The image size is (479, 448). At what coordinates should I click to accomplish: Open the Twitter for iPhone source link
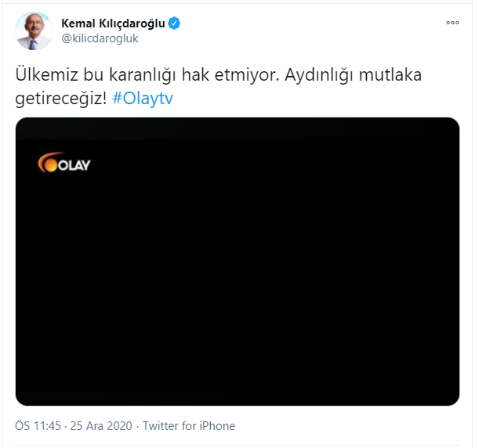click(x=189, y=426)
